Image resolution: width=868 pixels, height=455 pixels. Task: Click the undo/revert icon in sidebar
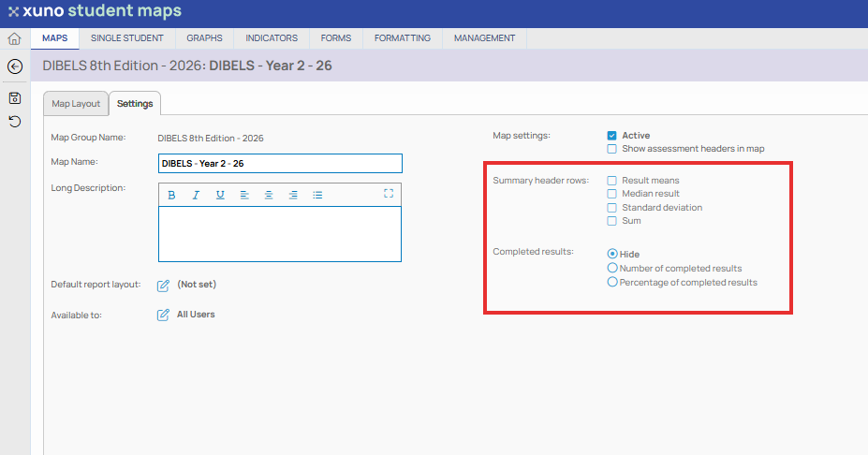click(15, 121)
